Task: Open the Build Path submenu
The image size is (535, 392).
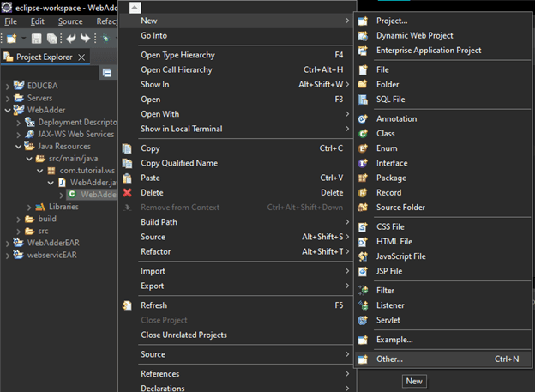Action: pos(237,222)
